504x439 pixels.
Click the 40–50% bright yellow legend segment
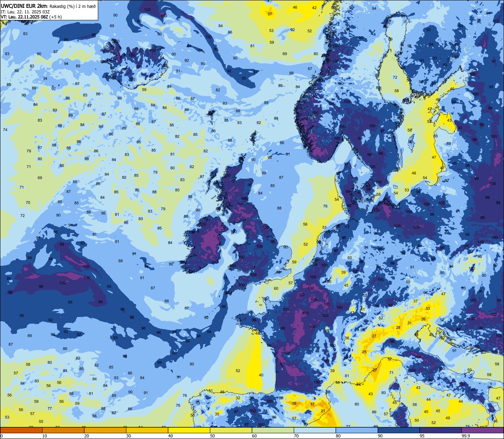(x=189, y=430)
